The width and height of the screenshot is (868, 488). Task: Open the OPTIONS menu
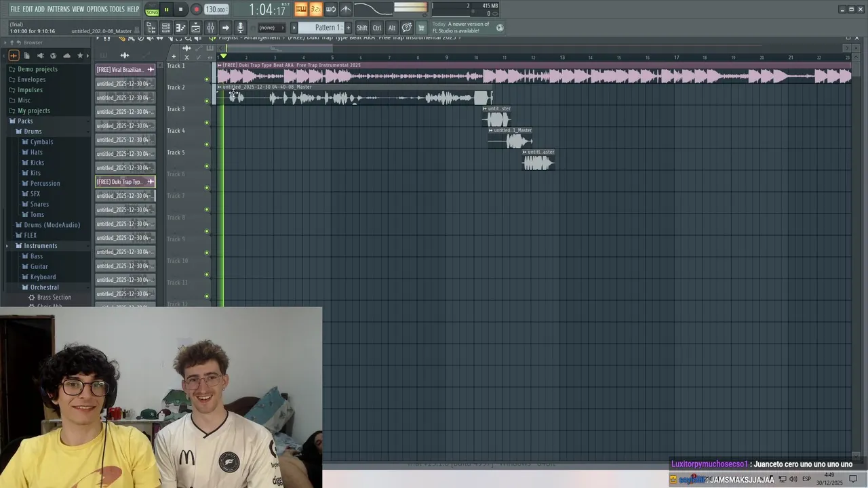click(97, 9)
